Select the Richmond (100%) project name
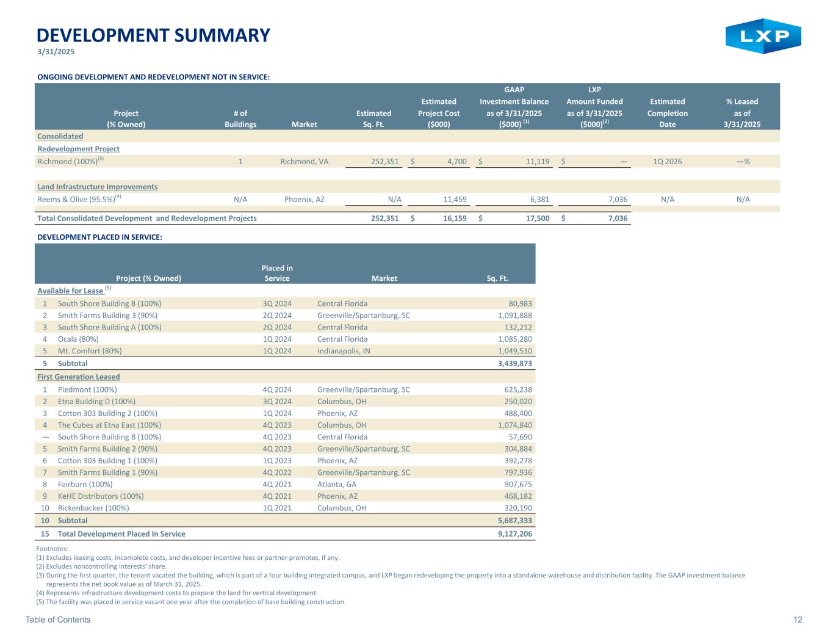The image size is (833, 644). pyautogui.click(x=68, y=162)
